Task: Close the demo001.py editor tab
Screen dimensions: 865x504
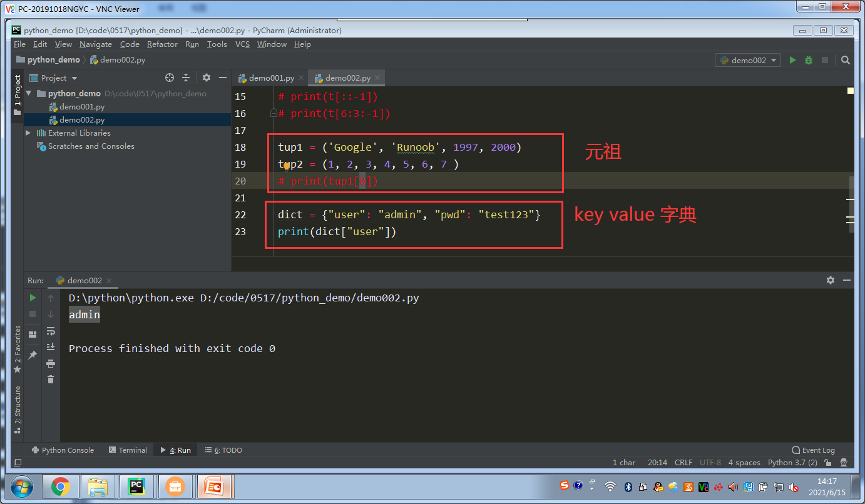Action: point(301,78)
